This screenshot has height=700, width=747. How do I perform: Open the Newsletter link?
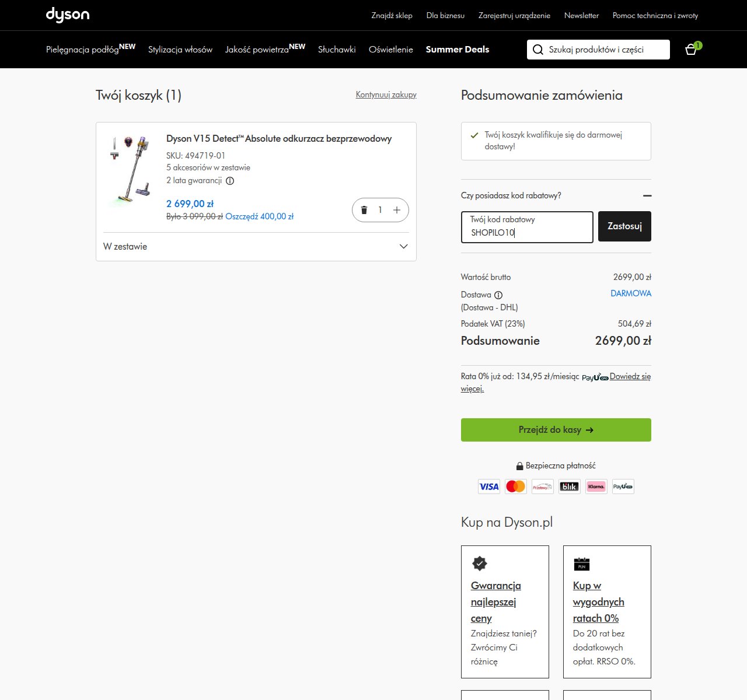[581, 16]
